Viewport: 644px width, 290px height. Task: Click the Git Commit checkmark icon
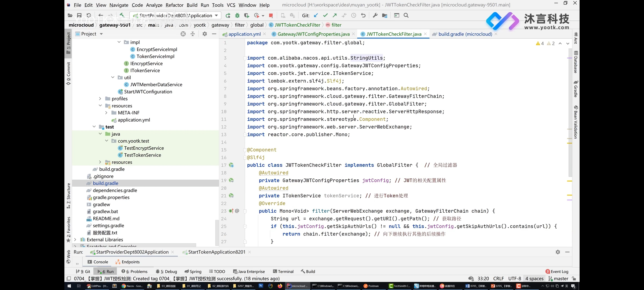(x=325, y=16)
